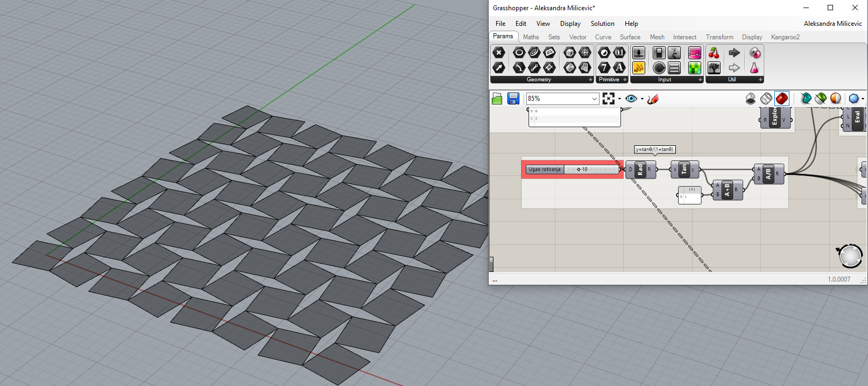The width and height of the screenshot is (868, 386).
Task: Add a Mesh parameter from Geometry panel
Action: coord(585,52)
